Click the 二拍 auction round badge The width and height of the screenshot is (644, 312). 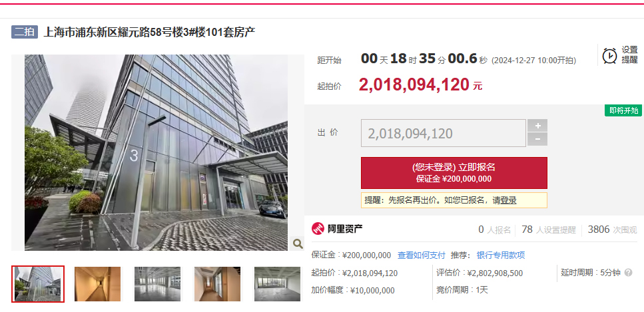[x=25, y=32]
